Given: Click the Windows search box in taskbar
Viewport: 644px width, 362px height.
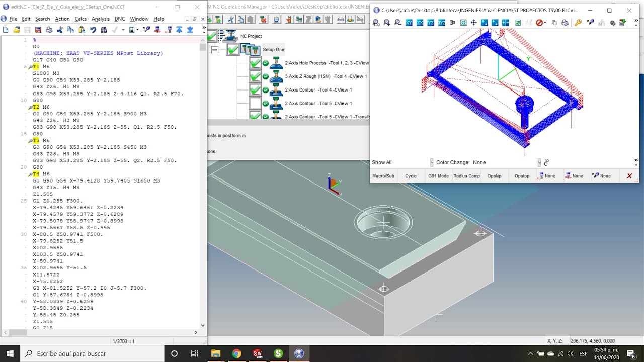Looking at the screenshot, I should (92, 354).
